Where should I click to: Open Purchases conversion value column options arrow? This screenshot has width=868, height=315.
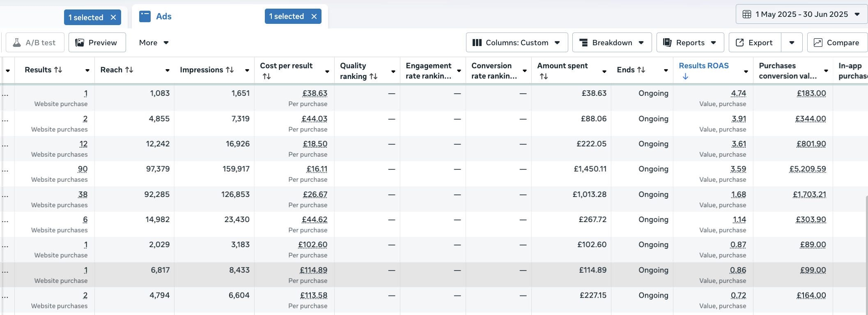pos(826,71)
